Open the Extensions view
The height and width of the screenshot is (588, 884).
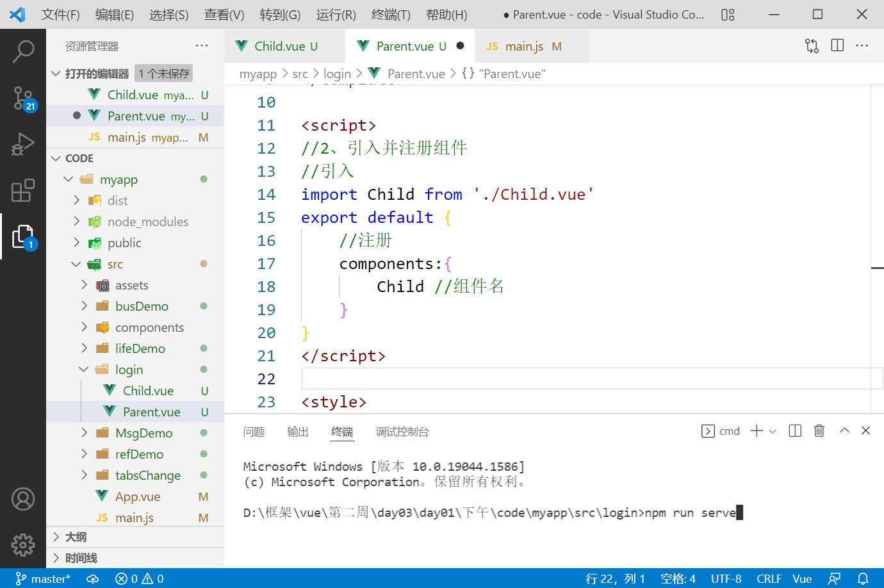(23, 190)
